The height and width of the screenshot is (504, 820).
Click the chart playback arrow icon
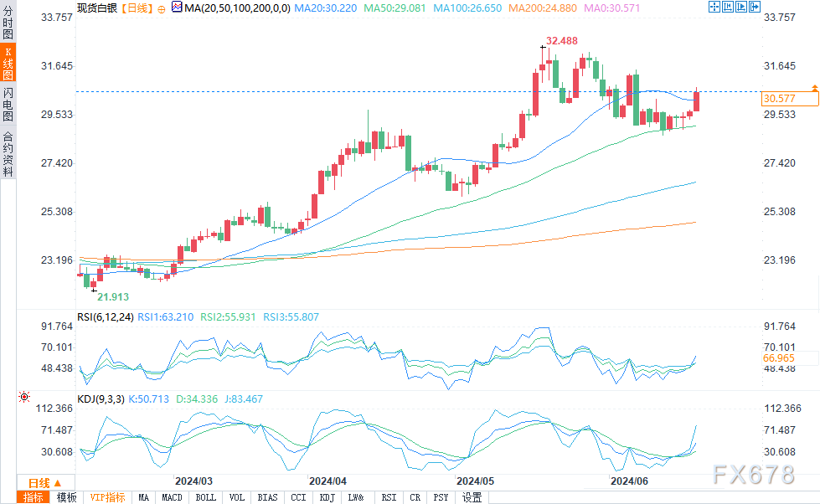tap(740, 7)
